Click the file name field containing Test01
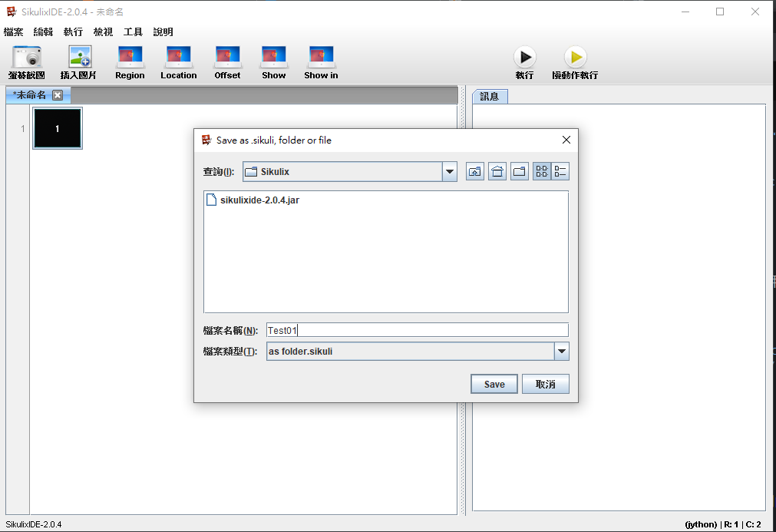 418,330
